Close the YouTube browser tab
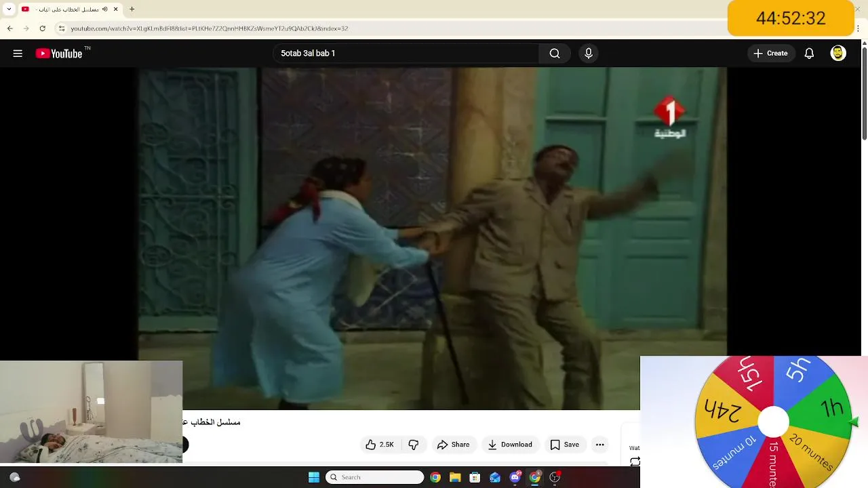Viewport: 868px width, 488px height. [116, 9]
